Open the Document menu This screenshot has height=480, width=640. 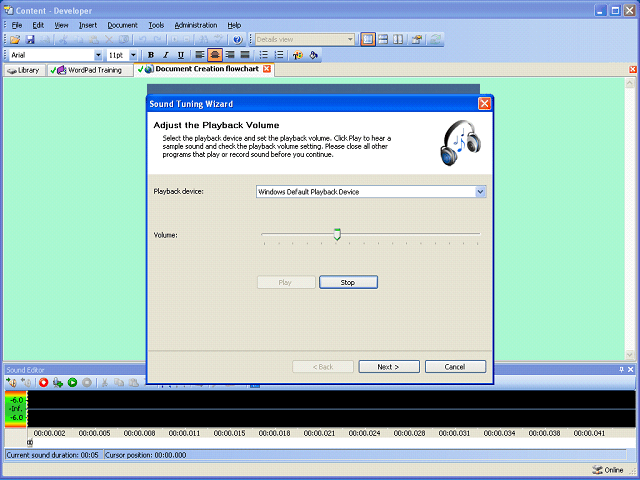point(122,25)
